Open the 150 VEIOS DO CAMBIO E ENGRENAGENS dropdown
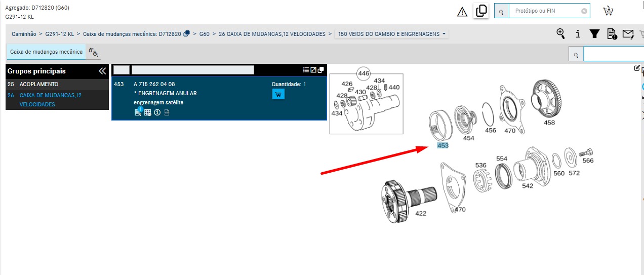644x275 pixels. (392, 34)
